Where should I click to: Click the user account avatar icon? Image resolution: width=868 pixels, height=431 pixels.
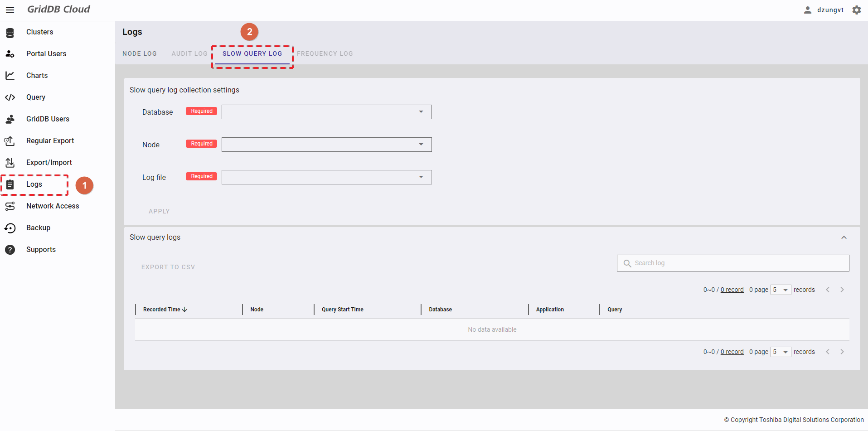click(x=808, y=10)
